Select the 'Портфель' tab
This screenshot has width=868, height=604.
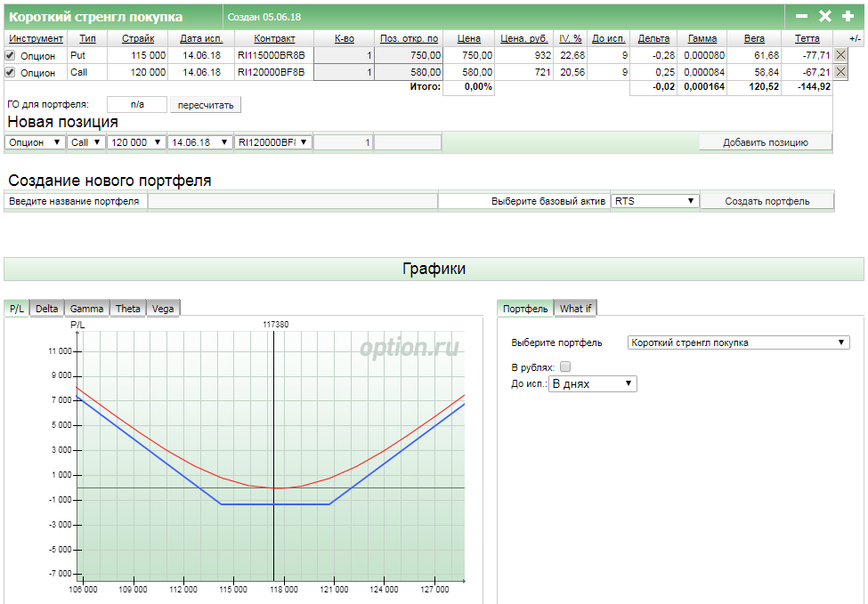click(525, 309)
